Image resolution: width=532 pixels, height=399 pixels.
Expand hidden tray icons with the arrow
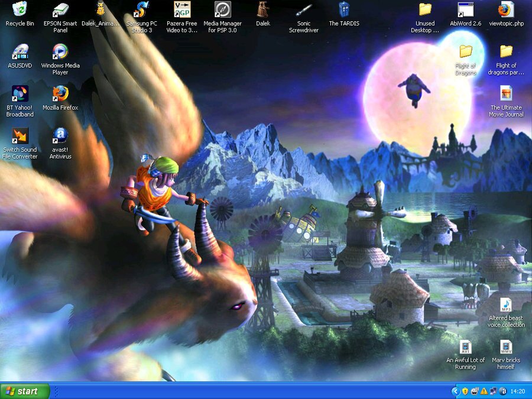(x=455, y=391)
